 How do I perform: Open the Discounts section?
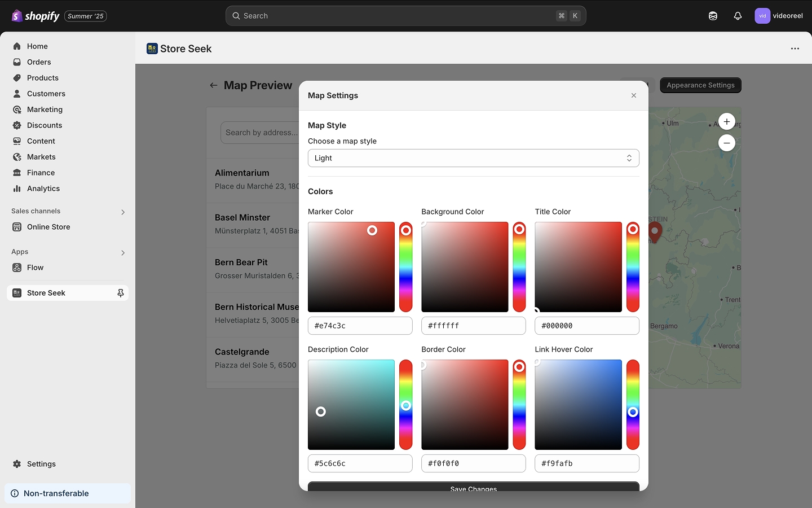44,125
